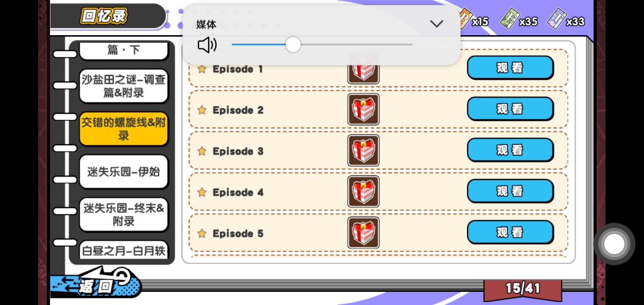644x305 pixels.
Task: Open the Episode 3 gift box reward
Action: point(364,150)
